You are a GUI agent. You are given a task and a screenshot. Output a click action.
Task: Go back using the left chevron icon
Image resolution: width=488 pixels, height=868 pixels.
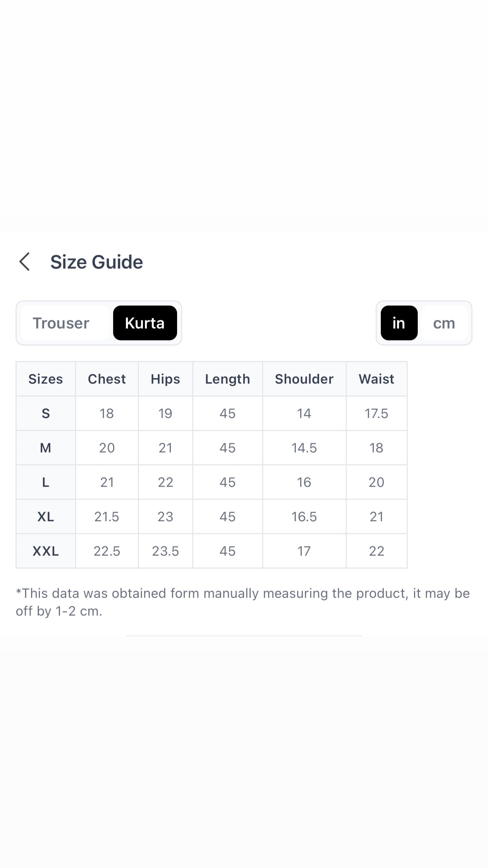click(24, 262)
